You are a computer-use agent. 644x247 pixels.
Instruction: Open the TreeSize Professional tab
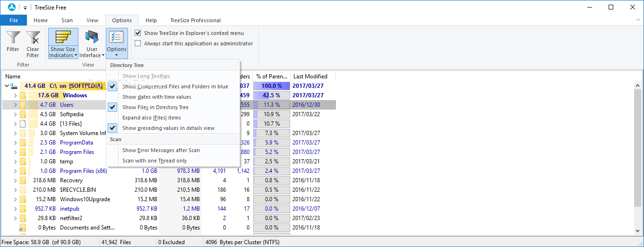point(196,20)
